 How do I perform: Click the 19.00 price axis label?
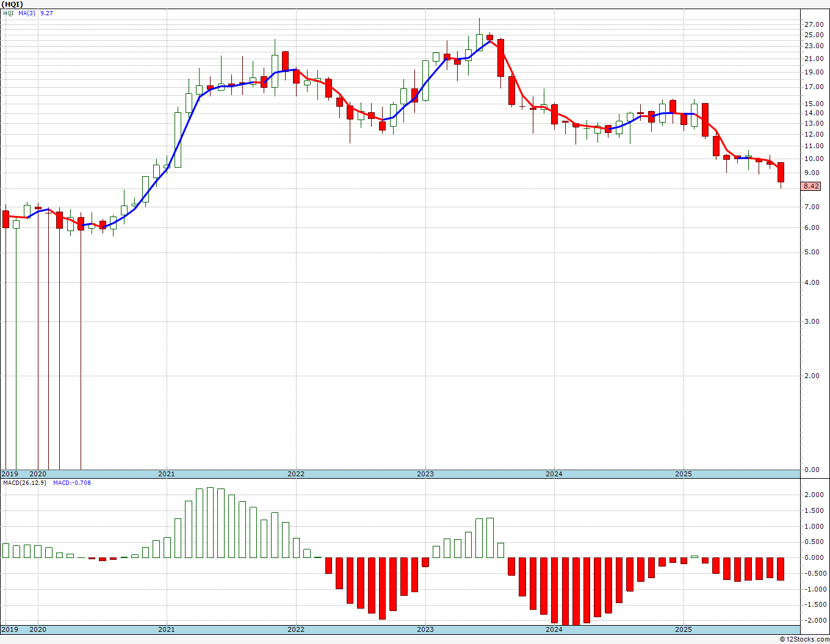814,72
